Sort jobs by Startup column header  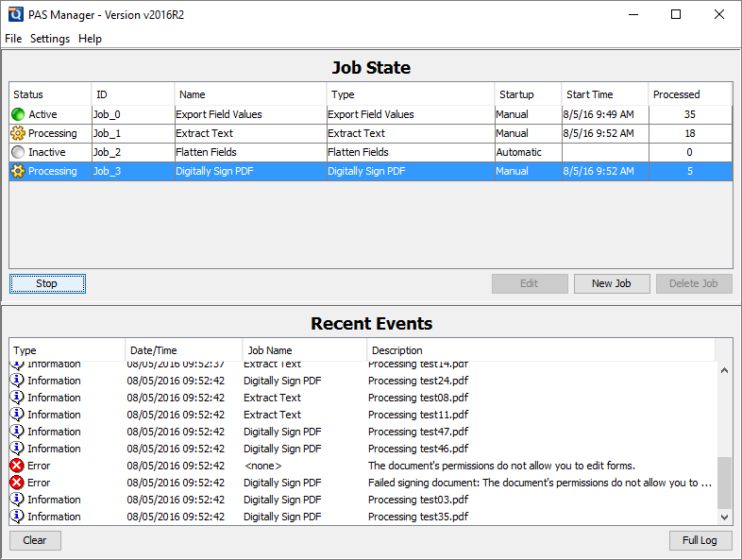click(x=528, y=94)
